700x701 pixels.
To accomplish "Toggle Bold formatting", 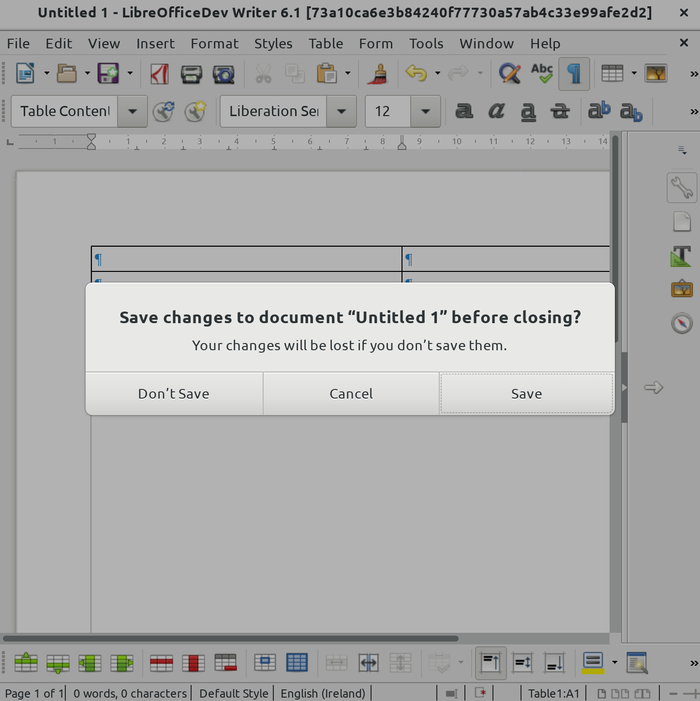I will click(464, 111).
